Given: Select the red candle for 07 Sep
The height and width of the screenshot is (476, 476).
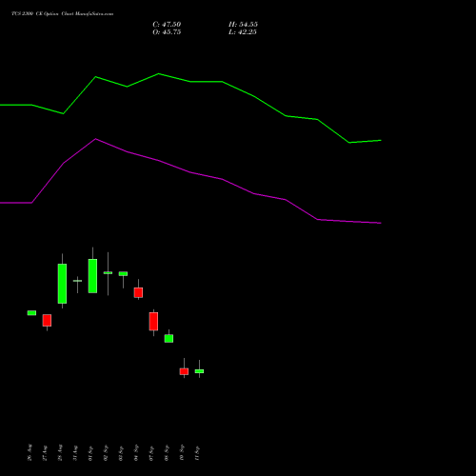Looking at the screenshot, I should click(x=153, y=322).
